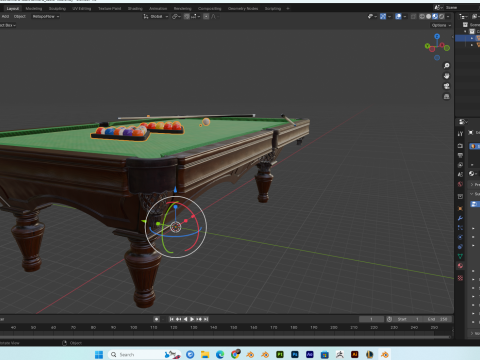
Task: Switch to wireframe viewport shading
Action: (x=422, y=16)
